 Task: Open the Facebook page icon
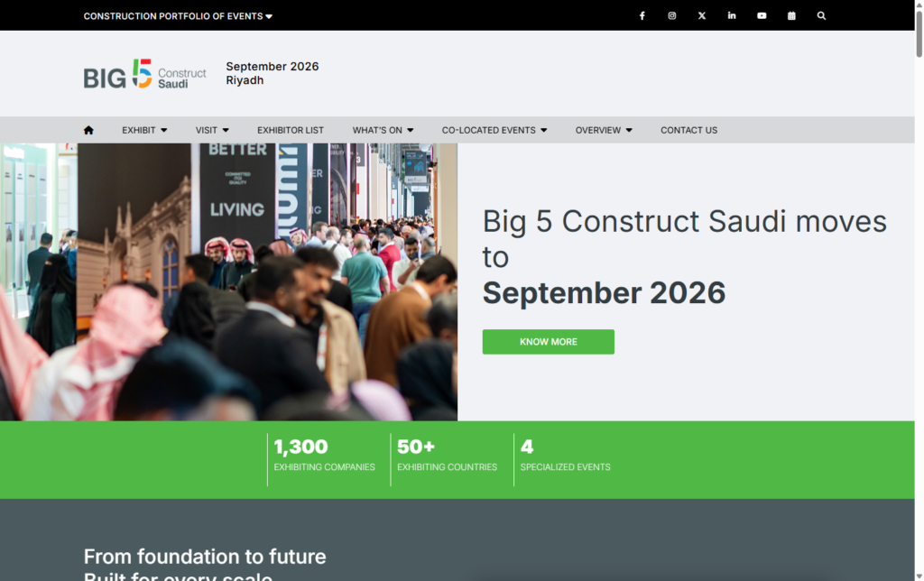click(642, 15)
